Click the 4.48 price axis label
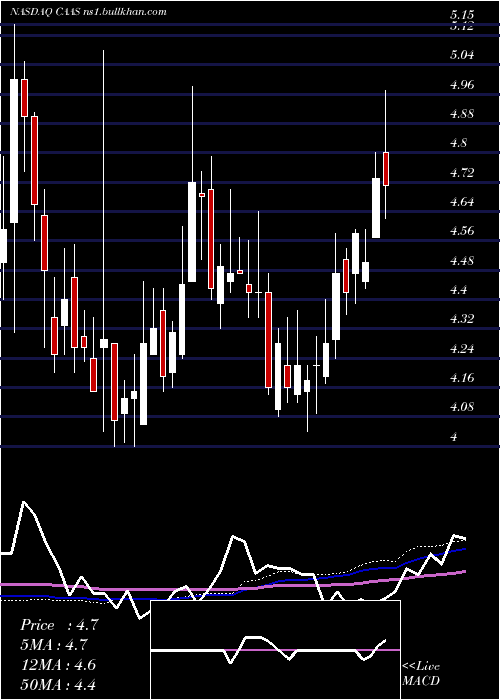Image resolution: width=500 pixels, height=700 pixels. pyautogui.click(x=462, y=261)
